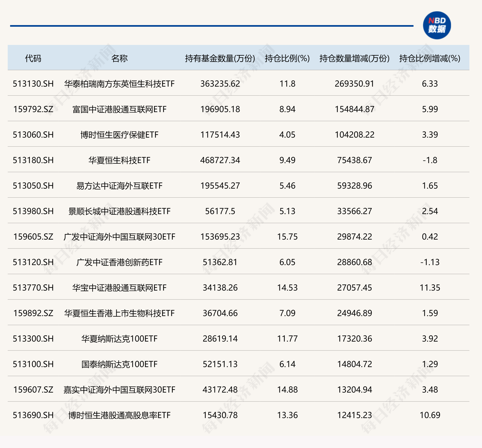482x448 pixels.
Task: Select the -1.8 ratio change cell
Action: [430, 160]
